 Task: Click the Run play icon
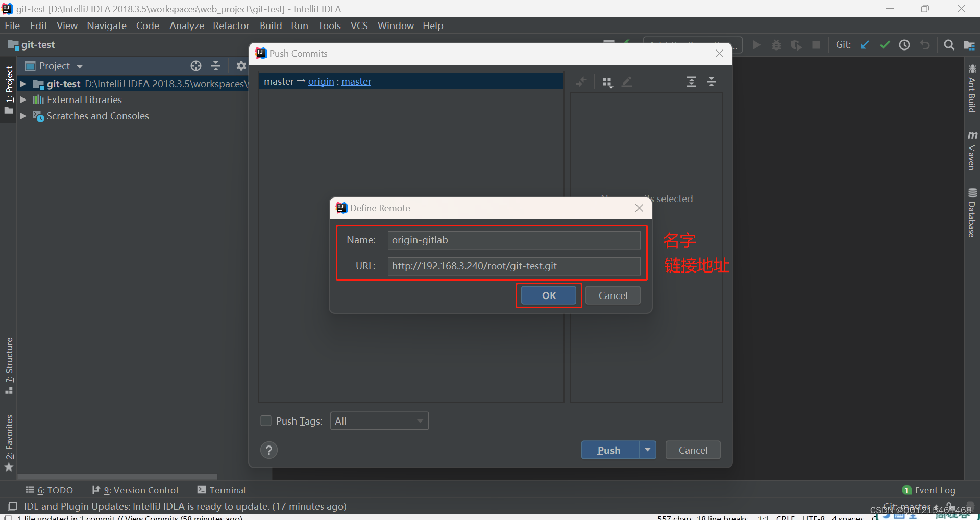point(756,45)
